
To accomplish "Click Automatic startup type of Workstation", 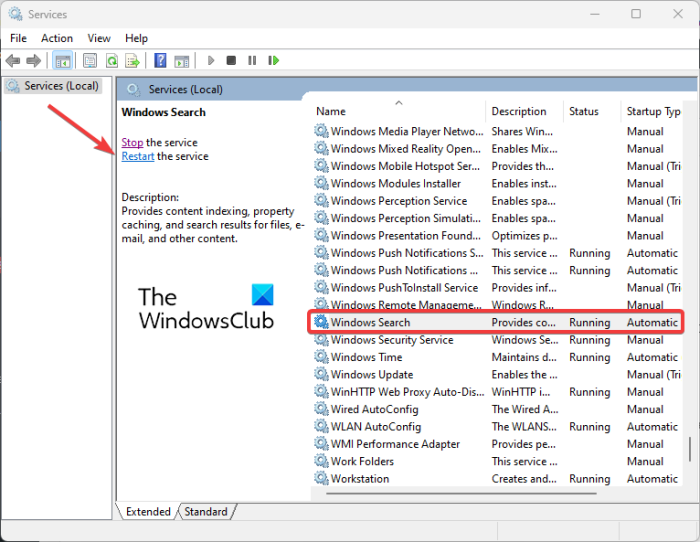I will click(x=652, y=479).
